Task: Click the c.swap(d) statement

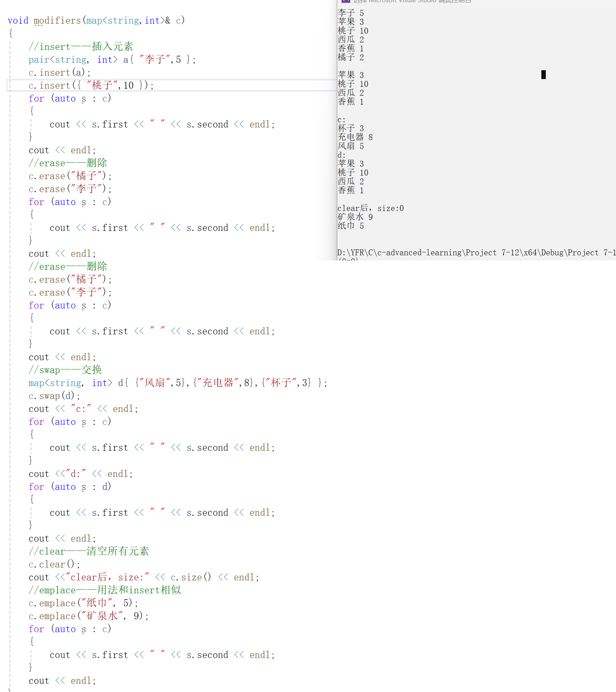Action: tap(53, 395)
